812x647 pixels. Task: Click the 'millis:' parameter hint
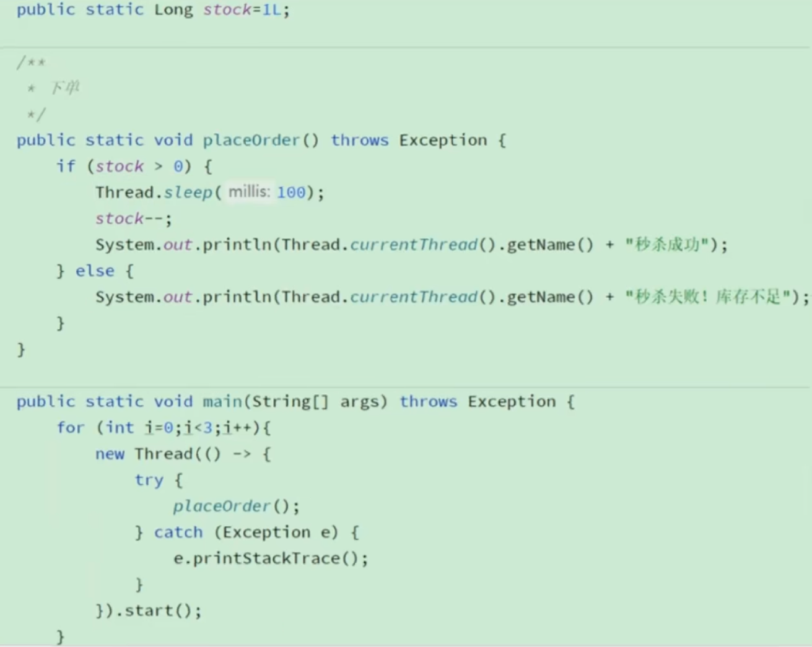pos(249,193)
